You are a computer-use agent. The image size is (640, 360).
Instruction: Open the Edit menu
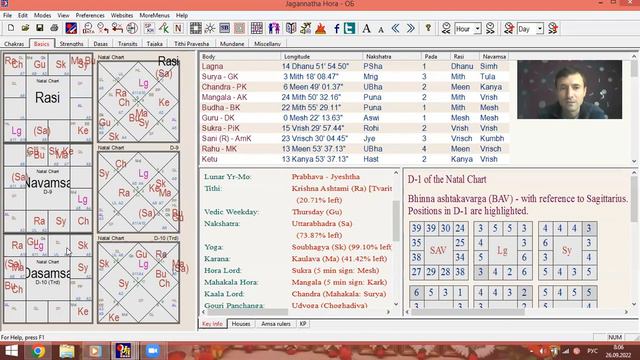(x=23, y=15)
